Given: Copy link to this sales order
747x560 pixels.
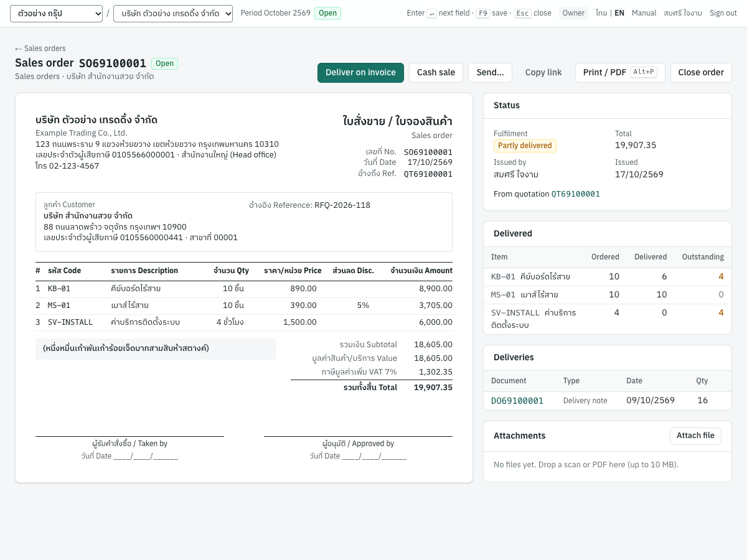Looking at the screenshot, I should tap(543, 72).
